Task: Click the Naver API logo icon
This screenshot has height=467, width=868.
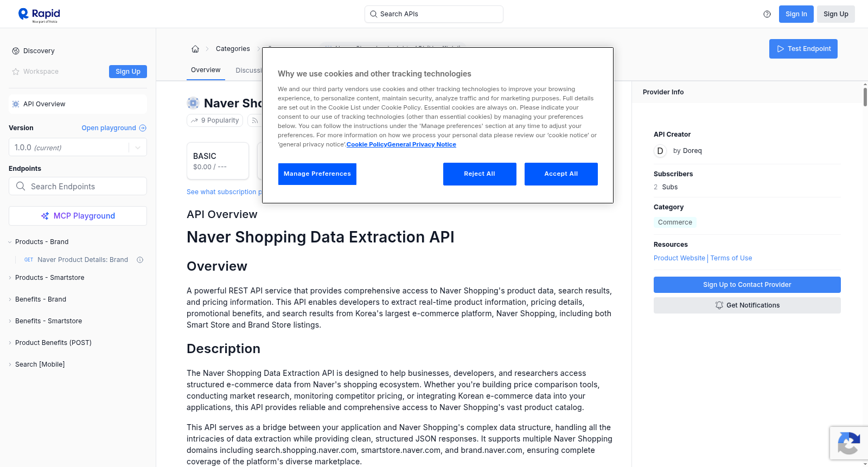Action: pos(193,103)
